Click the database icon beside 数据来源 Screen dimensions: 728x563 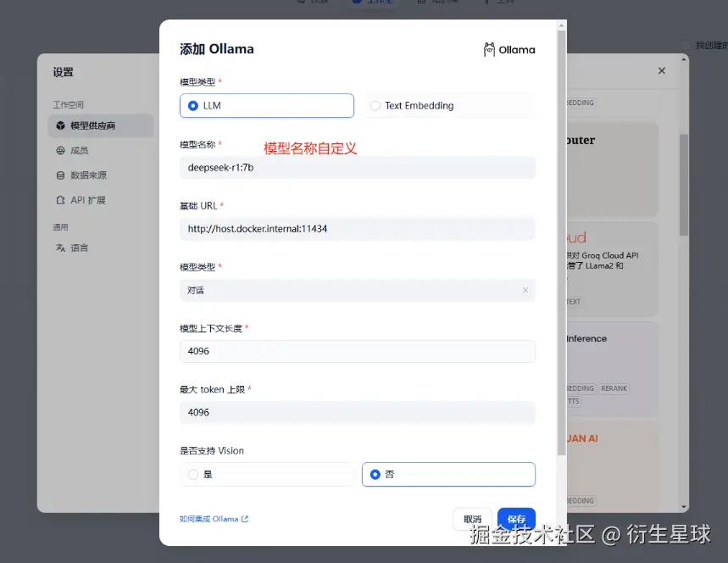click(x=60, y=176)
